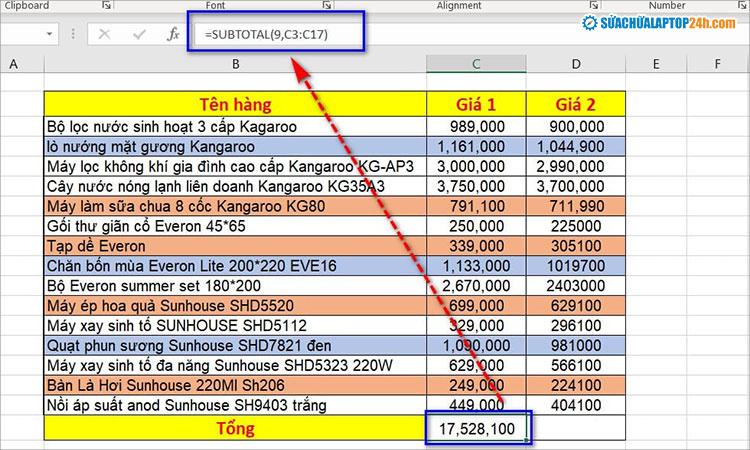This screenshot has height=450, width=750.
Task: Select cell 'Máy xay sinh tố đa năng Sunhouse SHD5323 220W'
Action: coord(235,365)
